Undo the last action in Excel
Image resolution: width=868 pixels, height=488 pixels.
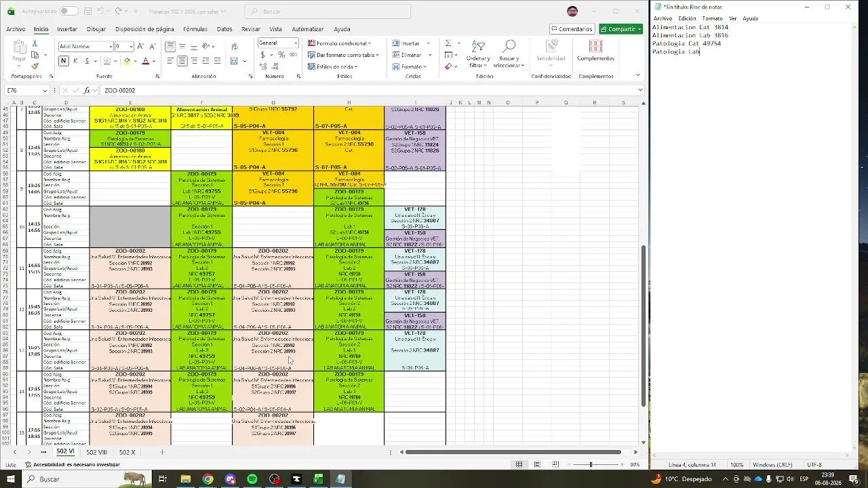100,11
